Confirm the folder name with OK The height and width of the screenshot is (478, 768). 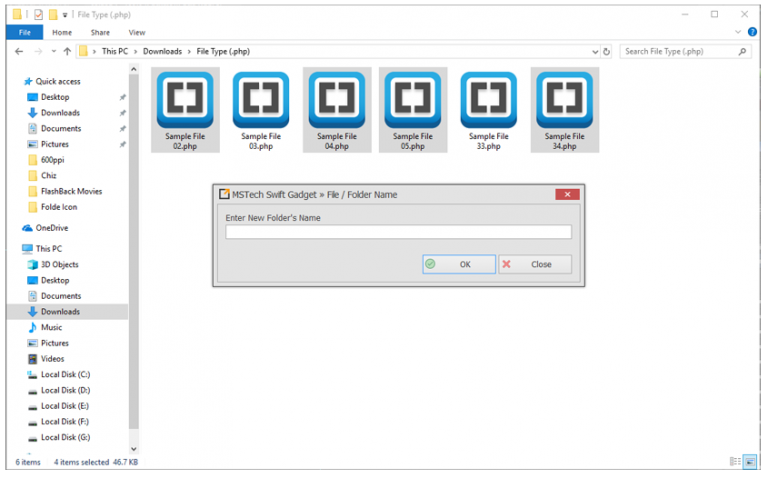(x=459, y=264)
